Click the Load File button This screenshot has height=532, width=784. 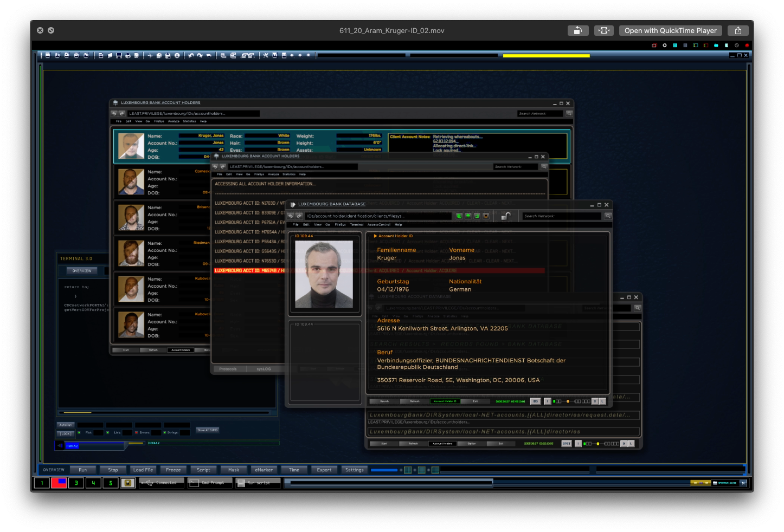tap(143, 470)
